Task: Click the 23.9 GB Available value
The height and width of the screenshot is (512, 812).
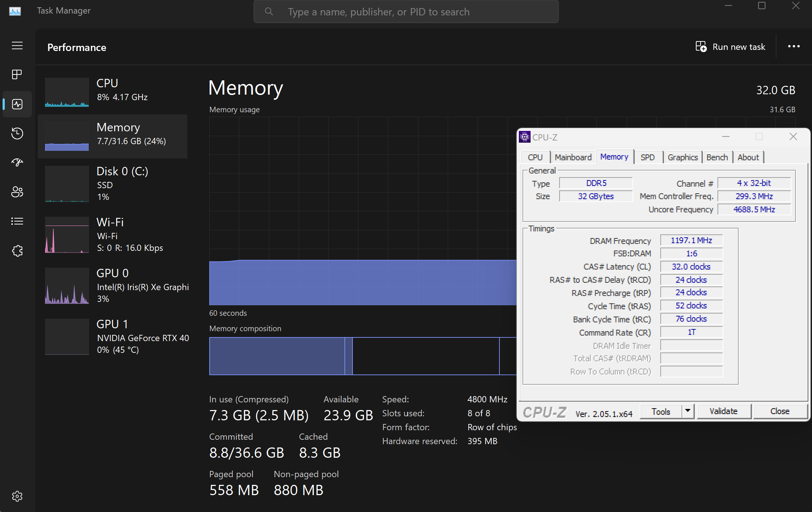Action: pos(348,416)
